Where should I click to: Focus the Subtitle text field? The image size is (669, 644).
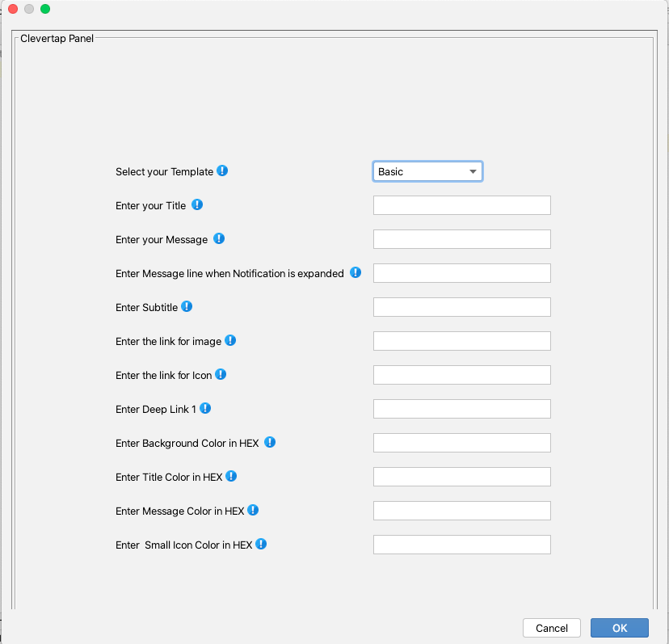(x=461, y=307)
